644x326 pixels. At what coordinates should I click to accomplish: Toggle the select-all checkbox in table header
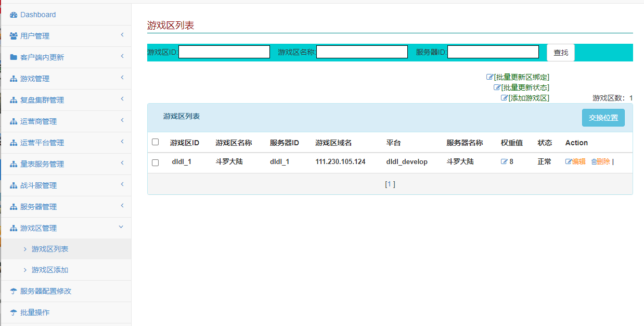[155, 142]
